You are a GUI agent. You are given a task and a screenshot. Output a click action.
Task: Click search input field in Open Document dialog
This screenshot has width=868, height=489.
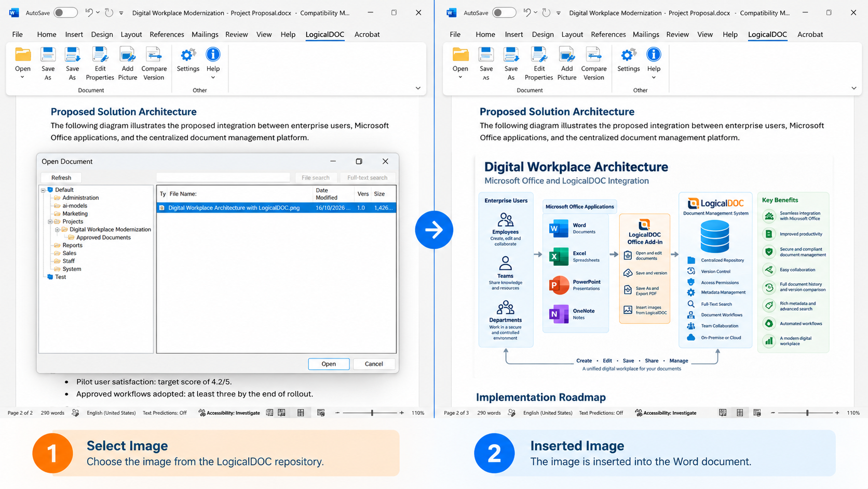coord(223,178)
